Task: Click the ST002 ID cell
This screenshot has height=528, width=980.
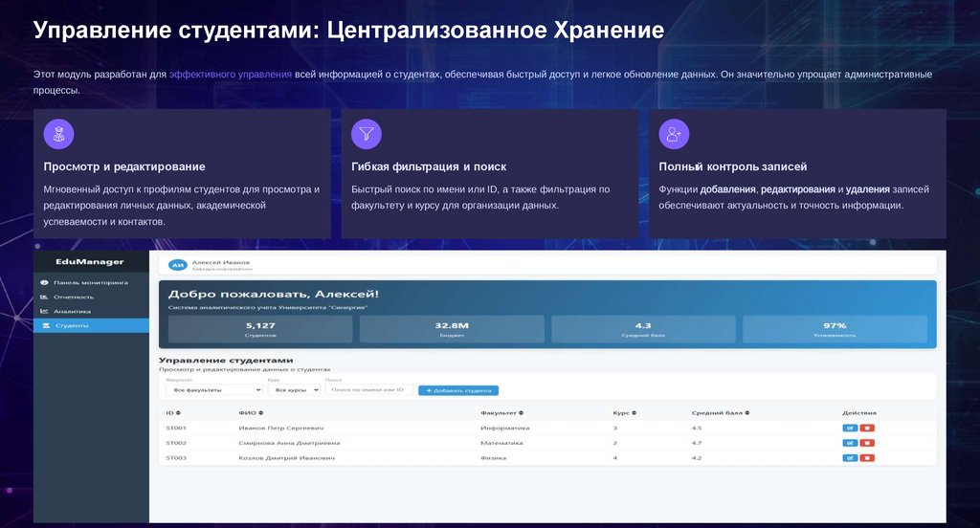Action: point(176,443)
